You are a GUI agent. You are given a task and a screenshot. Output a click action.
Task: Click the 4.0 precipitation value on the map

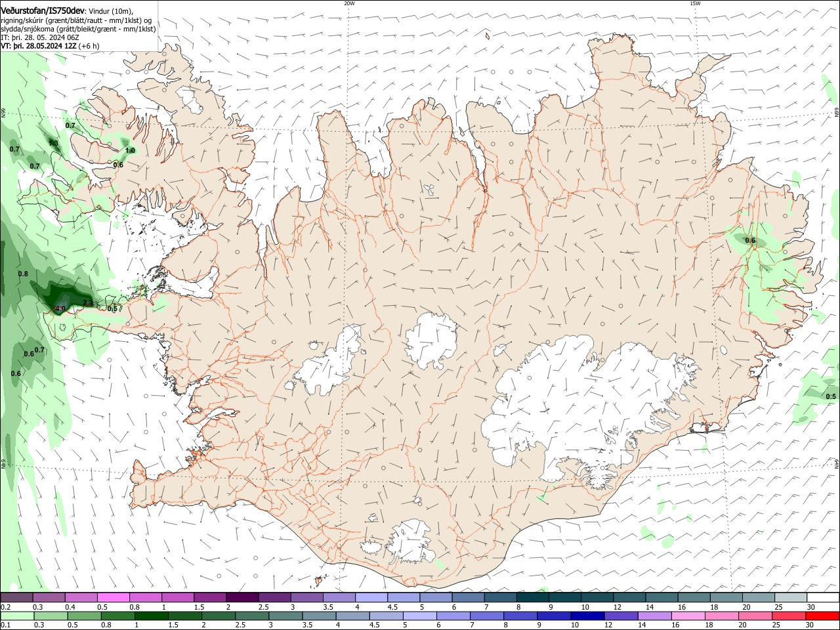point(60,308)
